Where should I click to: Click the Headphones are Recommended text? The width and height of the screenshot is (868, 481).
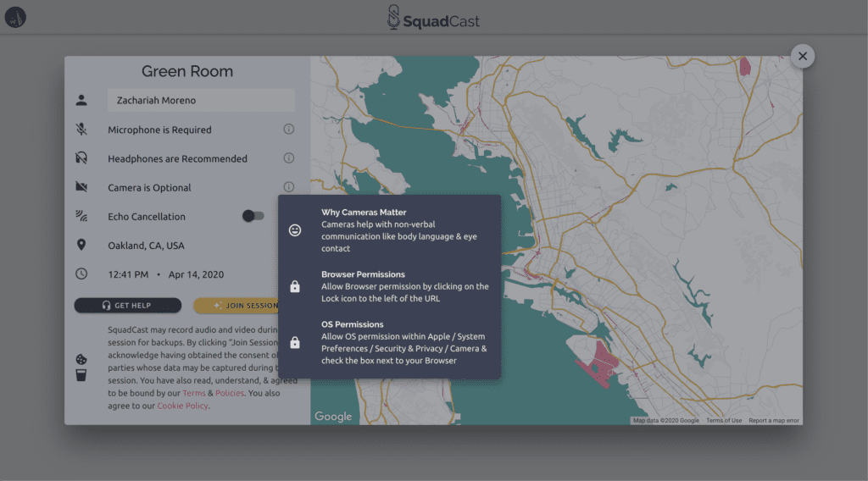[177, 158]
